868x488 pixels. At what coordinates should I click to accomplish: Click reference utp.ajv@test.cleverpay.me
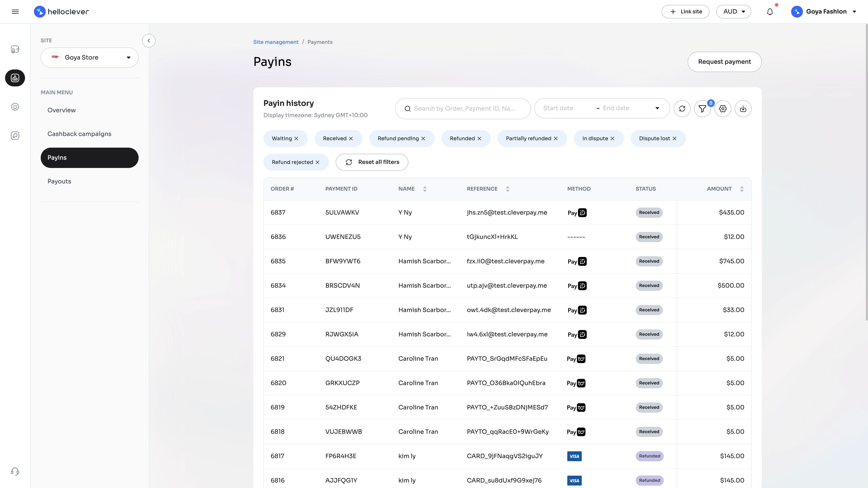point(506,286)
